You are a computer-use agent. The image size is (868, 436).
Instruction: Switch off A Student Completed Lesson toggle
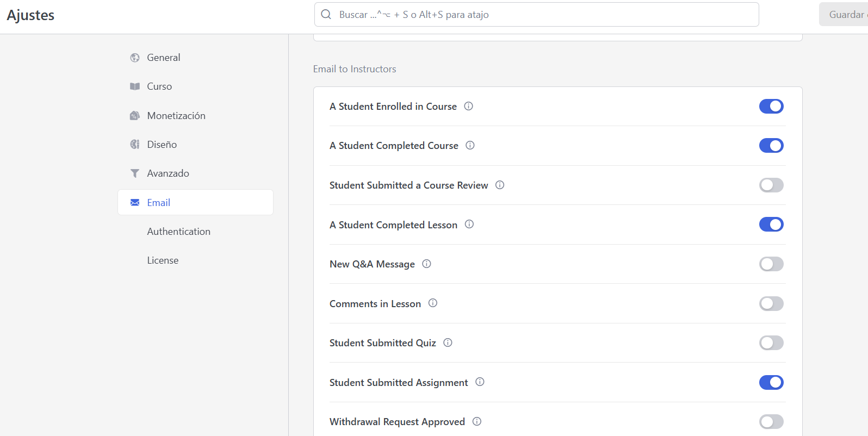(x=771, y=225)
